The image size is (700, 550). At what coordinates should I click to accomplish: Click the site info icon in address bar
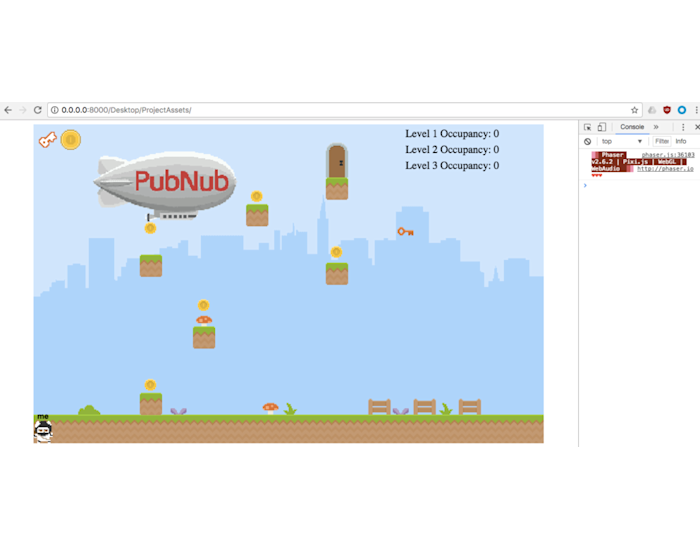click(x=54, y=110)
